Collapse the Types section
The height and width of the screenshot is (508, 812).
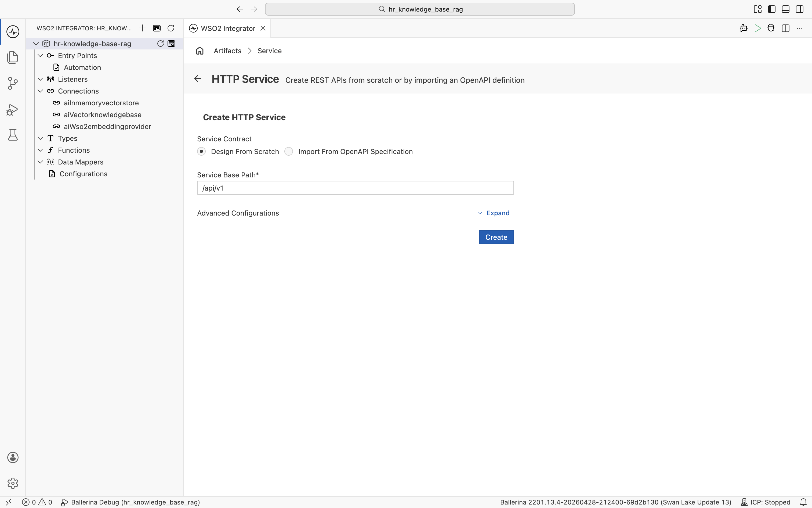tap(40, 138)
